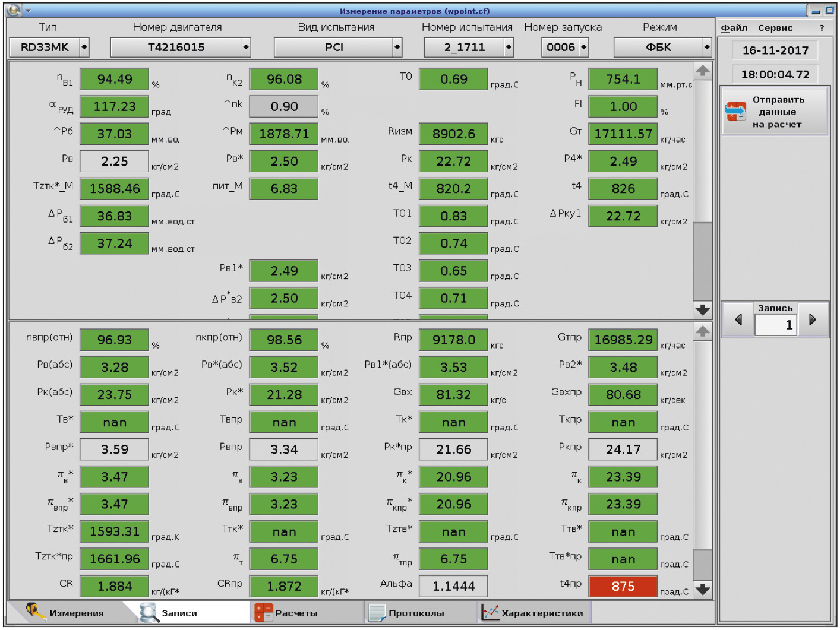
Task: Lower panel scroll down arrow
Action: click(703, 590)
